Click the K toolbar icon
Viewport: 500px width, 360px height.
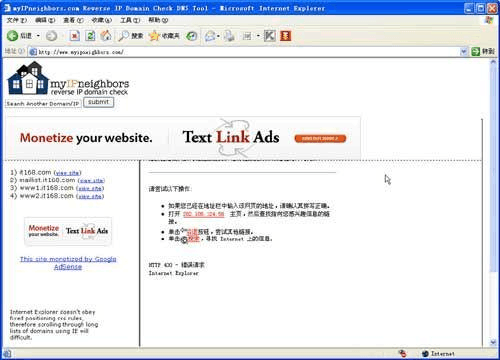coord(270,36)
